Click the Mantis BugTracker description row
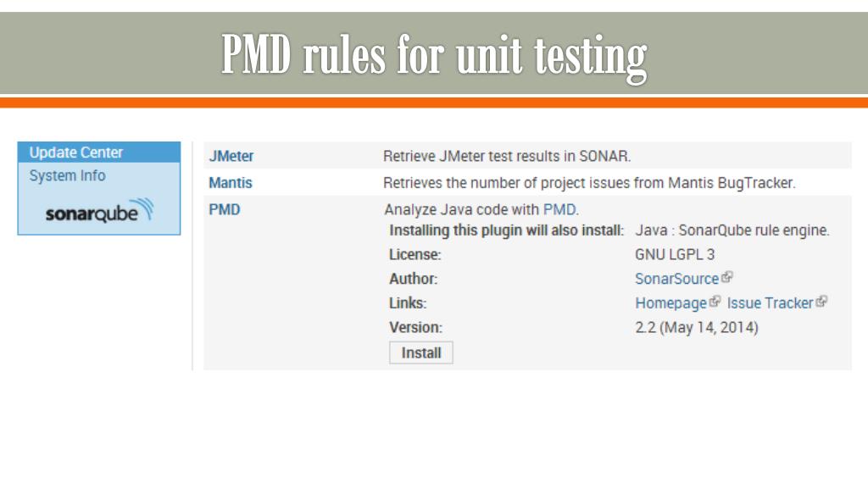Viewport: 868px width, 488px height. click(589, 183)
